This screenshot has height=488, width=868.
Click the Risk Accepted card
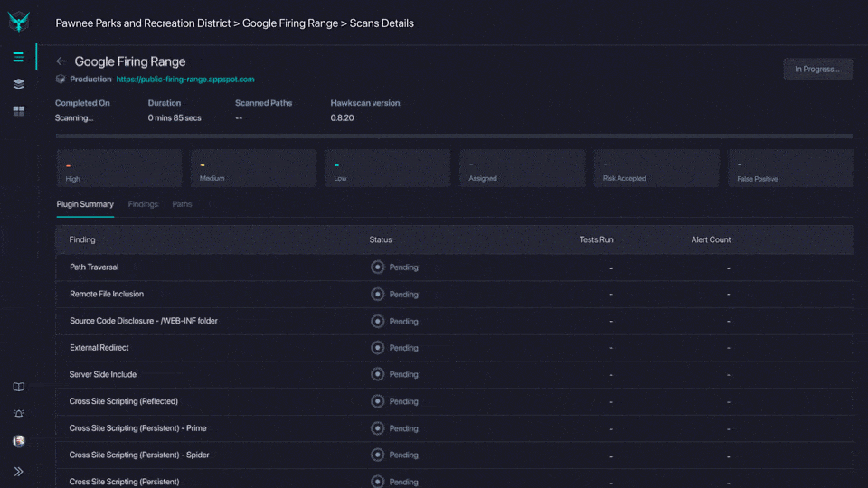tap(656, 168)
